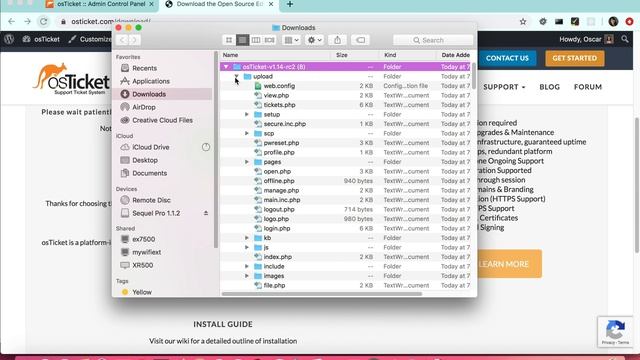Reload the osticket.com page
Viewport: 640px width, 360px height.
44,21
